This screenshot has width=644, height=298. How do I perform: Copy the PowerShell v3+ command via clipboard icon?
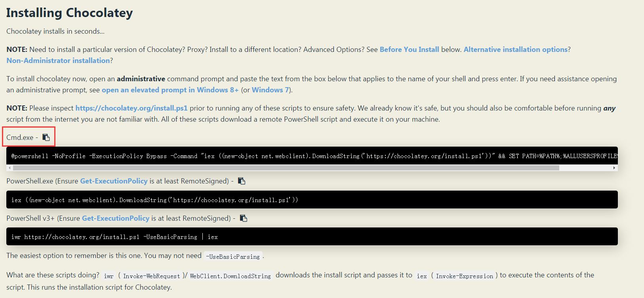point(244,218)
